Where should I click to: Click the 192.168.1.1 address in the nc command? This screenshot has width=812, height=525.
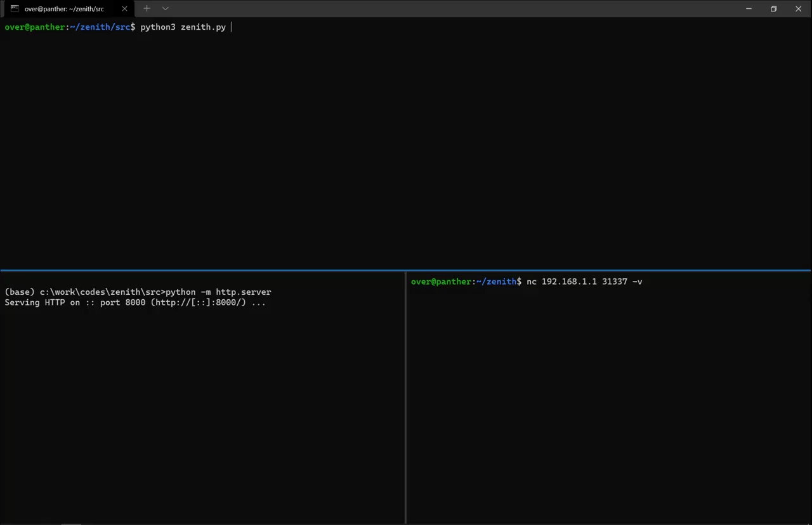click(x=569, y=282)
